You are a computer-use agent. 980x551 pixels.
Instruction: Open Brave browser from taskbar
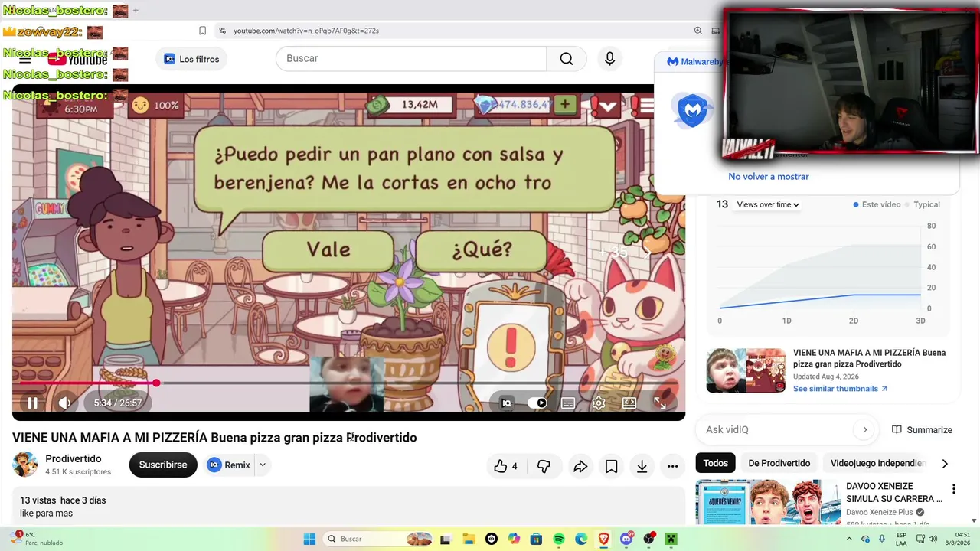[x=604, y=539]
